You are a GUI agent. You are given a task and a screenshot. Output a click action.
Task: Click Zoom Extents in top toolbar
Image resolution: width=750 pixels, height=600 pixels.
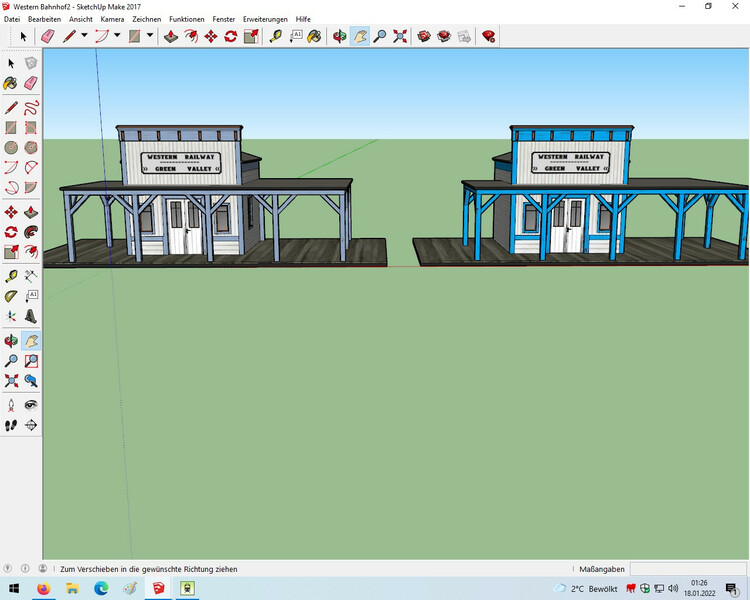tap(400, 36)
